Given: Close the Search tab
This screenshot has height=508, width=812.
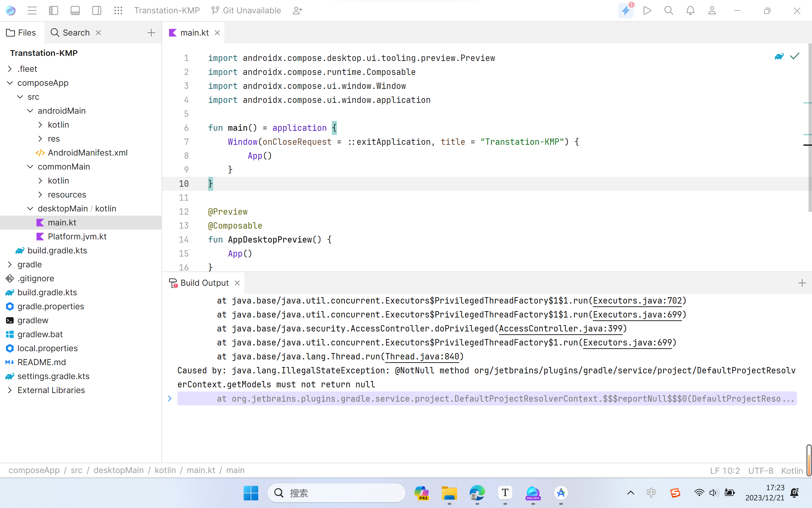Looking at the screenshot, I should [x=98, y=33].
